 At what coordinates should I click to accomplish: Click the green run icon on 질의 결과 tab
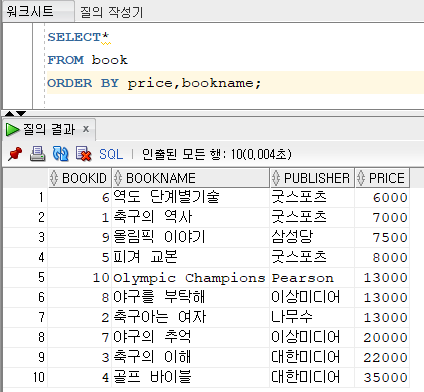tap(13, 129)
